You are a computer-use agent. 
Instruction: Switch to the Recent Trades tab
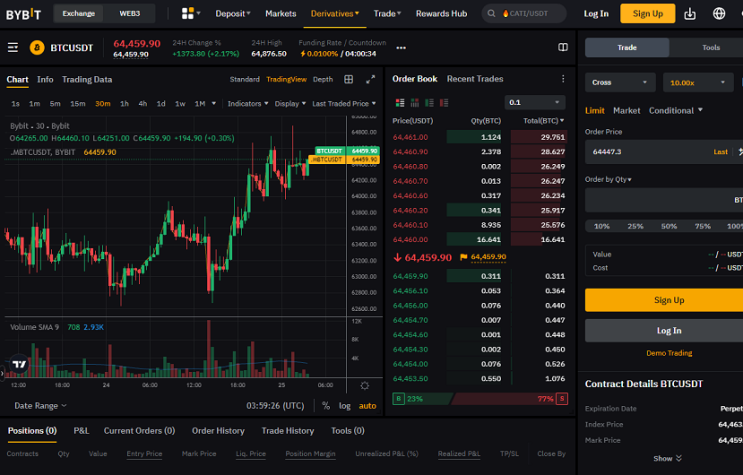(x=475, y=79)
